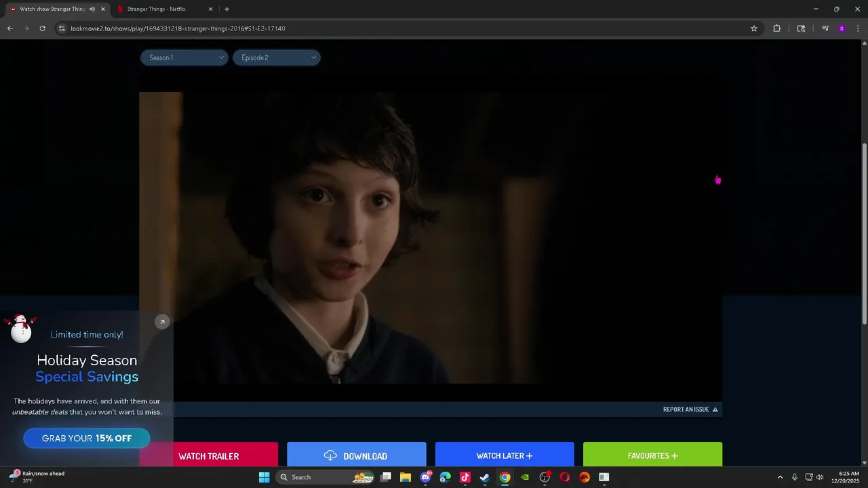This screenshot has width=868, height=488.
Task: Open the Chrome profile avatar S
Action: 842,28
